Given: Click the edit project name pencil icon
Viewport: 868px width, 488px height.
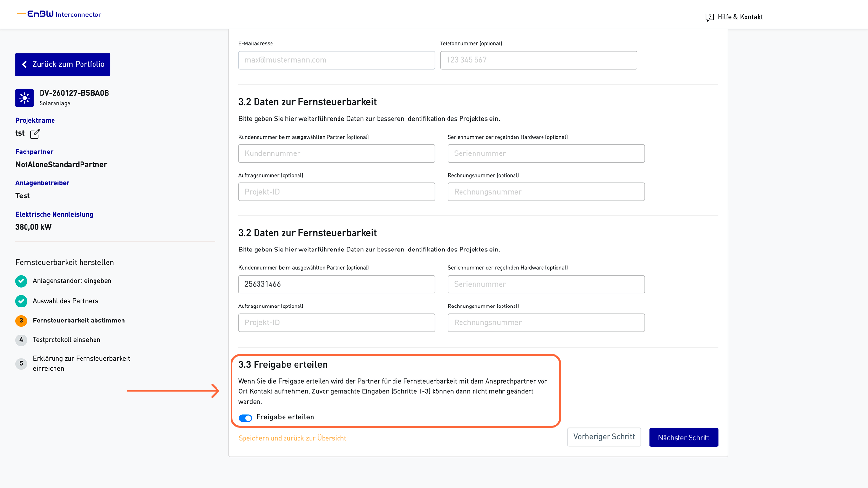Looking at the screenshot, I should click(35, 134).
